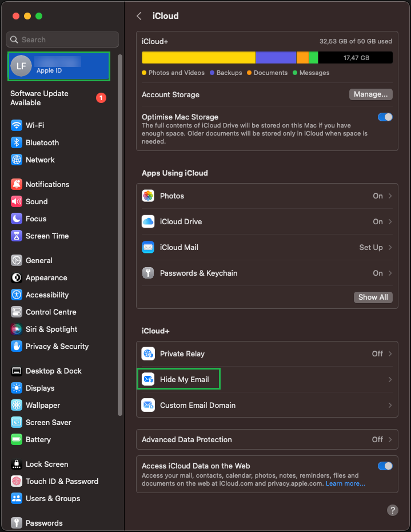The image size is (411, 532).
Task: Expand Photos row chevron
Action: 390,196
